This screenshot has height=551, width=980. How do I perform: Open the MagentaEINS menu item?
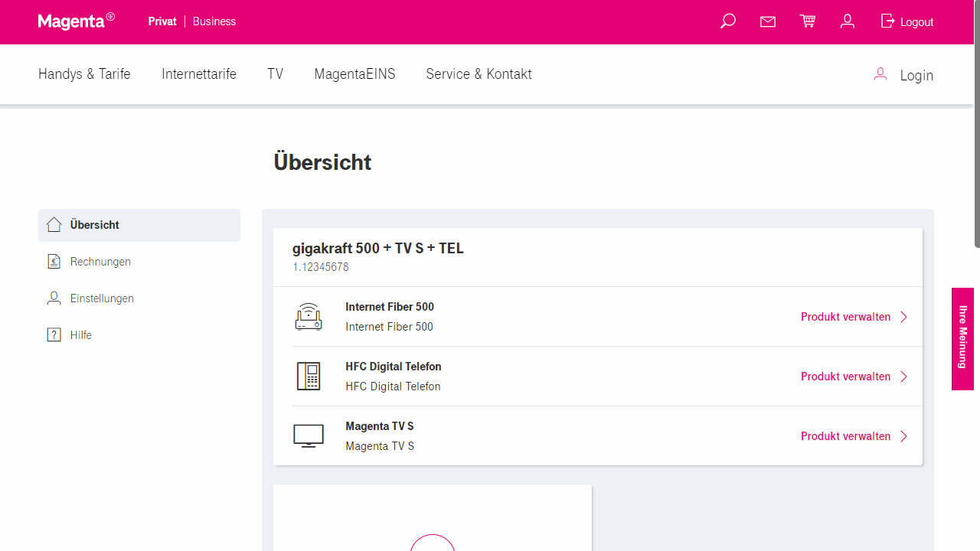pyautogui.click(x=354, y=73)
